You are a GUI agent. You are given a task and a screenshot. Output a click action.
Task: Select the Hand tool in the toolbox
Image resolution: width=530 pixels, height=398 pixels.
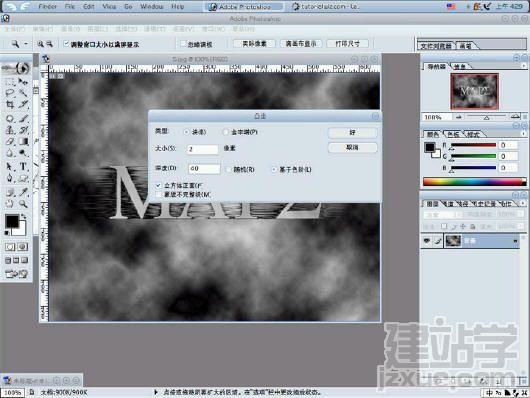[x=10, y=204]
